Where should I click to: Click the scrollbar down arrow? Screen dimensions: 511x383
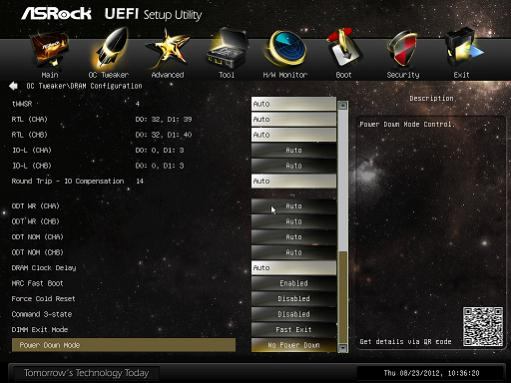(x=343, y=348)
